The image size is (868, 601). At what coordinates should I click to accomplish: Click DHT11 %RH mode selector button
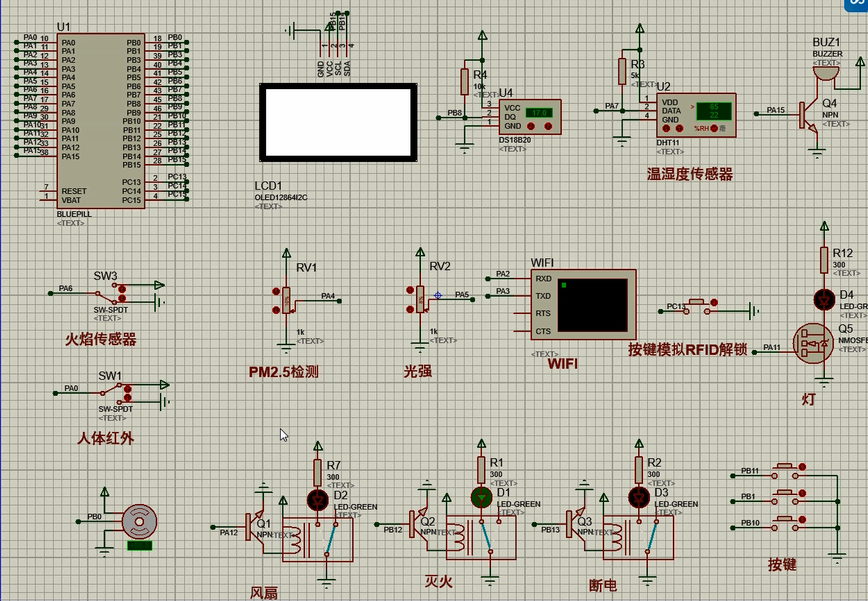[x=714, y=129]
